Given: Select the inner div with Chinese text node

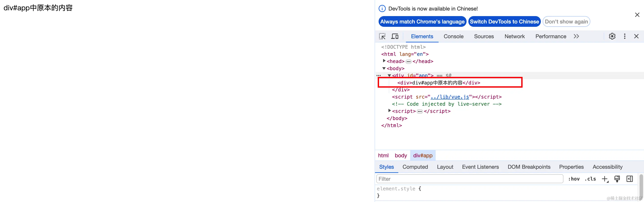Looking at the screenshot, I should (439, 83).
